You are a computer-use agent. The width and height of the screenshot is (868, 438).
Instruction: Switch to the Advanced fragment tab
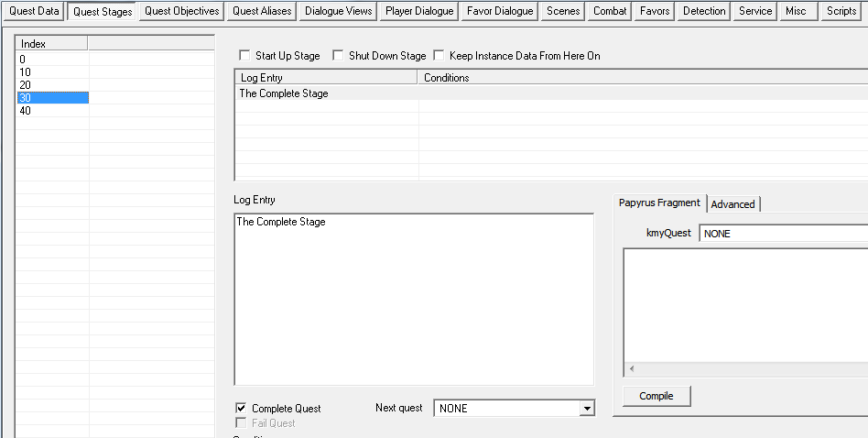pyautogui.click(x=732, y=203)
